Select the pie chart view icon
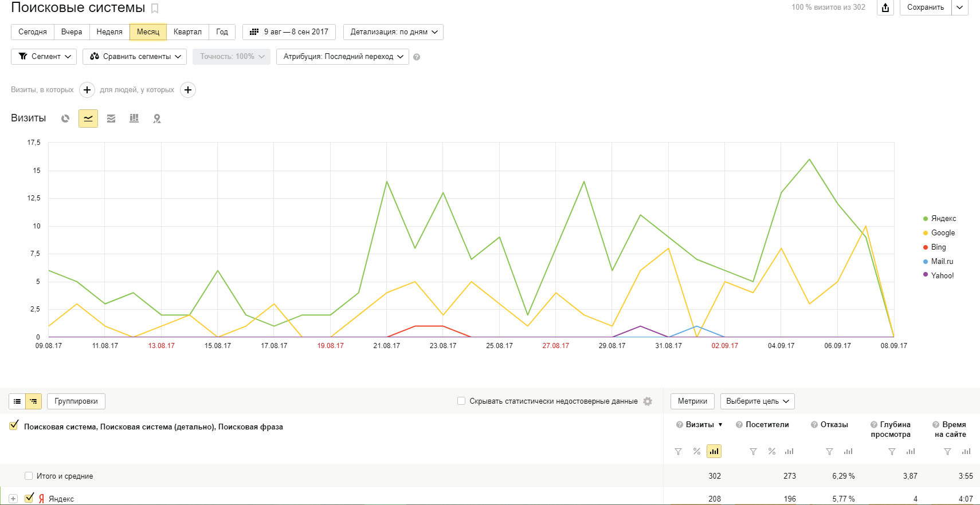Viewport: 980px width, 505px height. [x=65, y=119]
